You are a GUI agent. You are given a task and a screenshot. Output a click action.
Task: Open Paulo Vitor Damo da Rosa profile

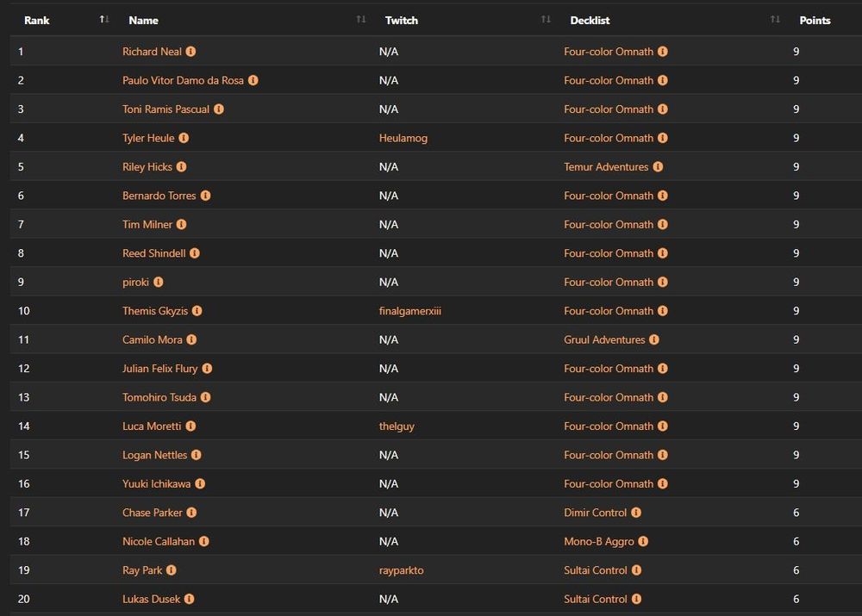click(x=183, y=80)
